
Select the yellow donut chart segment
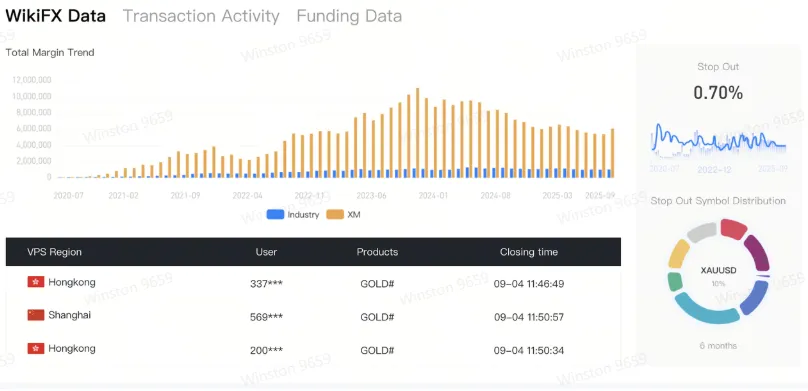679,253
